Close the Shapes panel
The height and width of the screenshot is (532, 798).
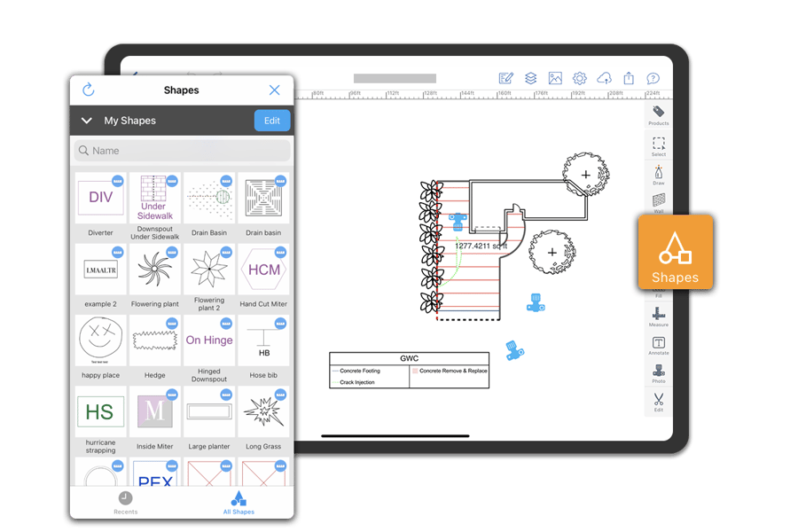pyautogui.click(x=274, y=90)
